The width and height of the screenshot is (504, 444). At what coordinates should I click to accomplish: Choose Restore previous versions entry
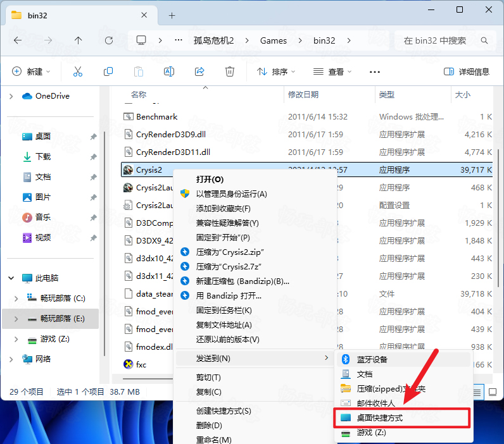[227, 340]
